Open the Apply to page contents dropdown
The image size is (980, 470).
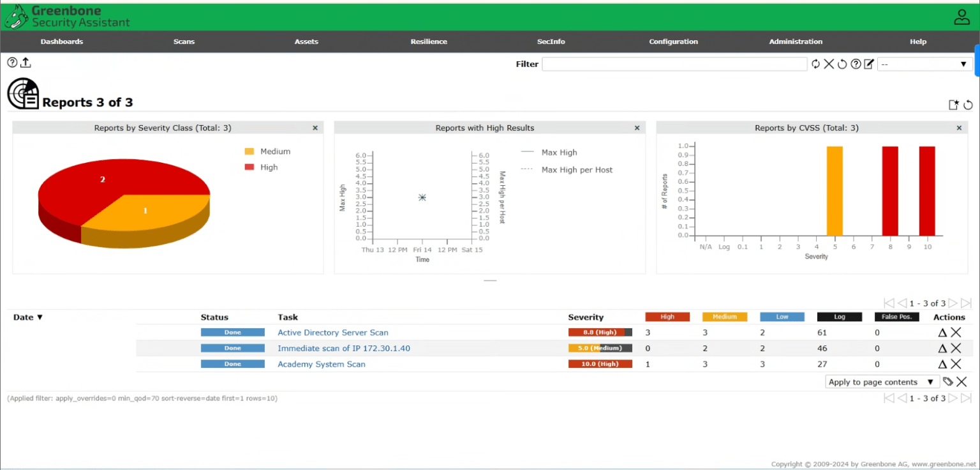(881, 381)
